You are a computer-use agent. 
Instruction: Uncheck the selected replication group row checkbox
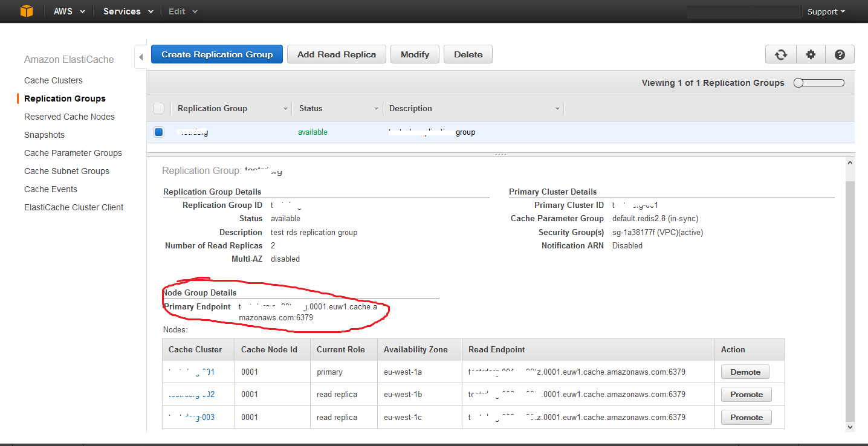click(158, 132)
